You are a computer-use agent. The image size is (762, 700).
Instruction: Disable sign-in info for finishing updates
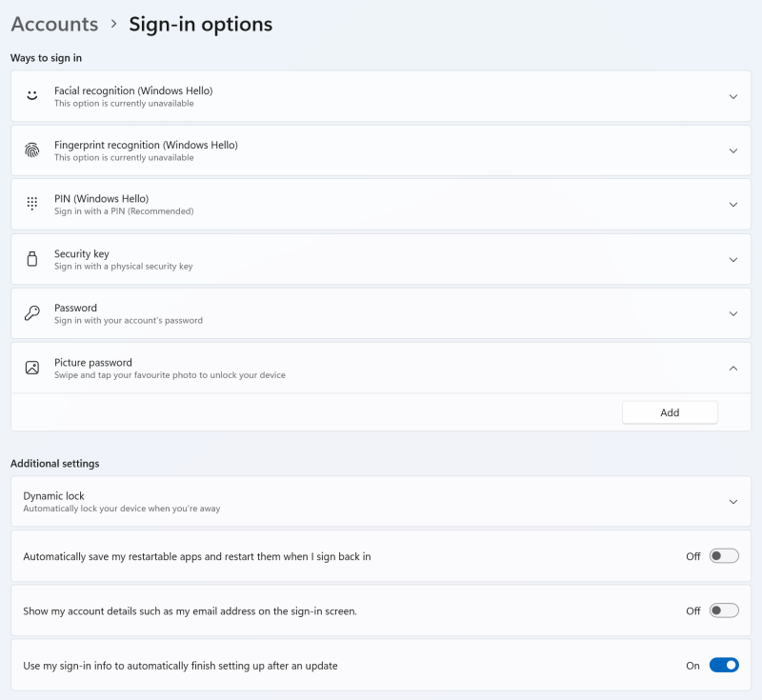click(x=722, y=665)
